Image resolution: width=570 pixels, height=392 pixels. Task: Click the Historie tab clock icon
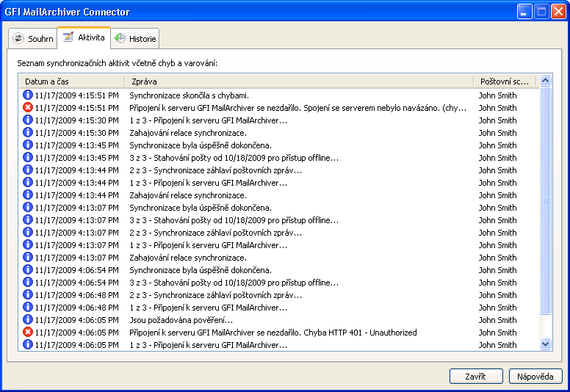120,38
